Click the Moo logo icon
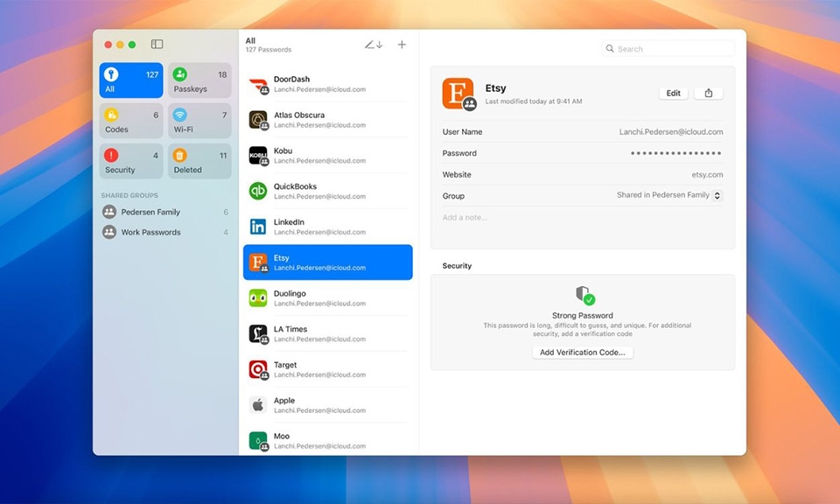The width and height of the screenshot is (840, 504). (x=258, y=441)
